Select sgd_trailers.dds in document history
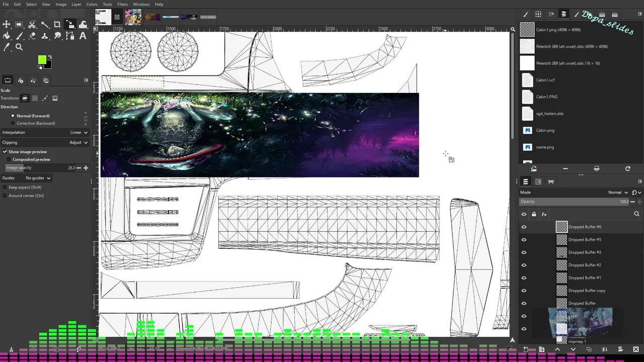Image resolution: width=644 pixels, height=362 pixels. [550, 114]
